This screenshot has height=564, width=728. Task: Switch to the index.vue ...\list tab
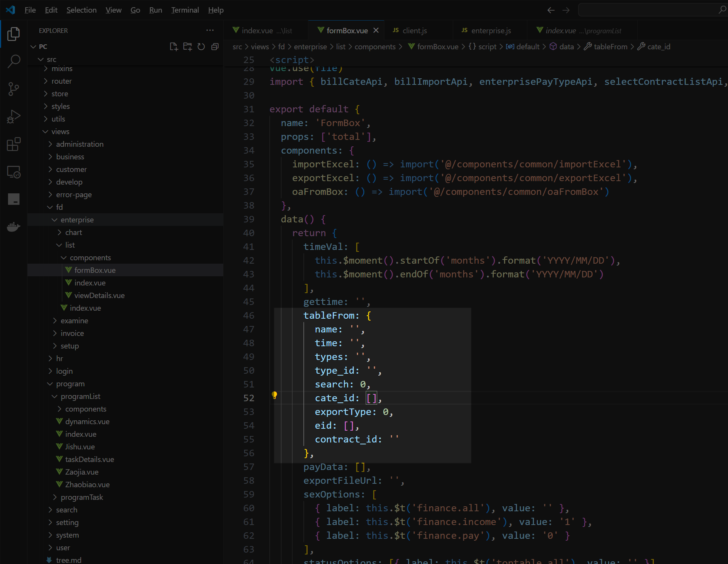coord(266,31)
